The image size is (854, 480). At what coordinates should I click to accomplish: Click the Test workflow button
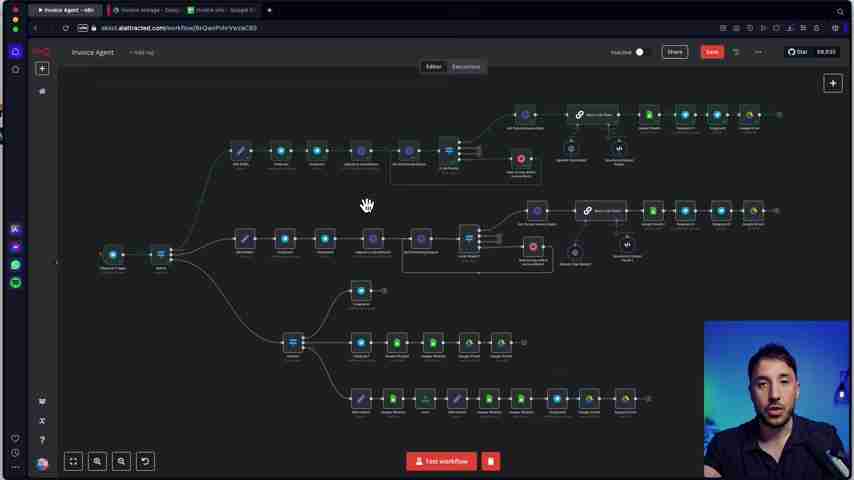tap(441, 461)
